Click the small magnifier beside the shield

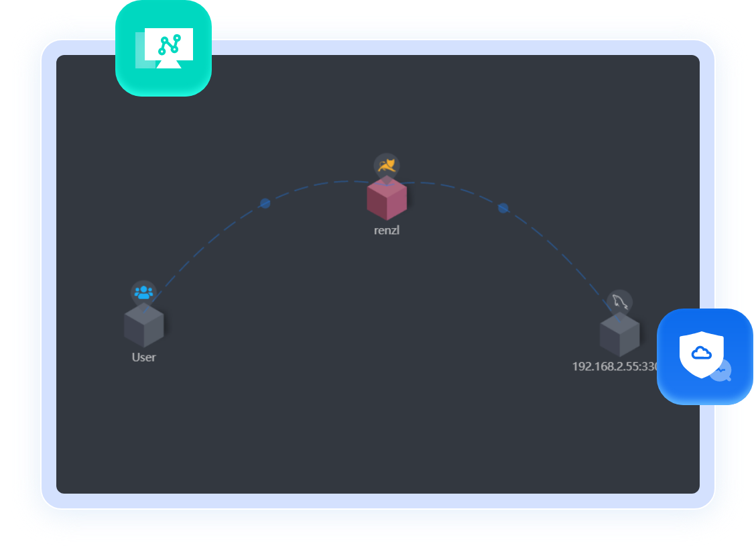coord(720,370)
